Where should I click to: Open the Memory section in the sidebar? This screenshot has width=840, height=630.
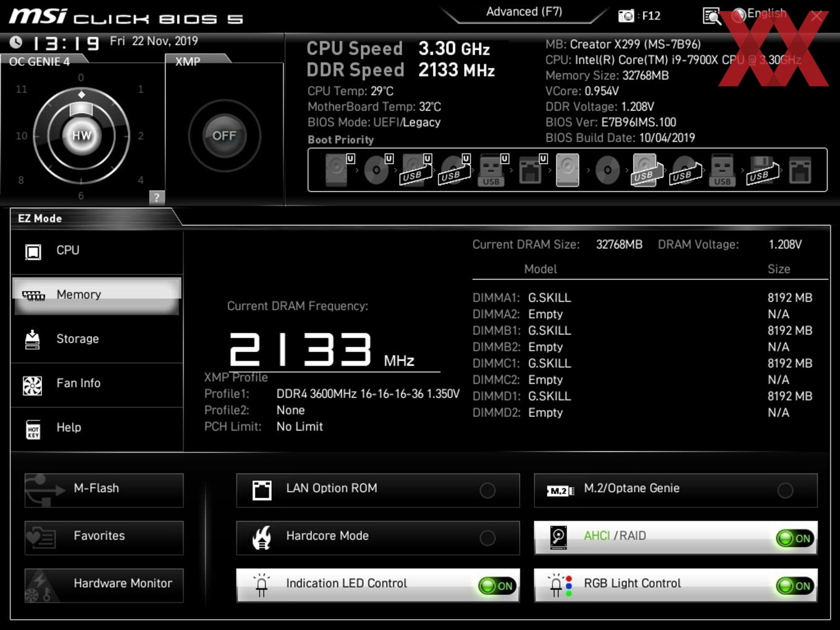click(97, 295)
